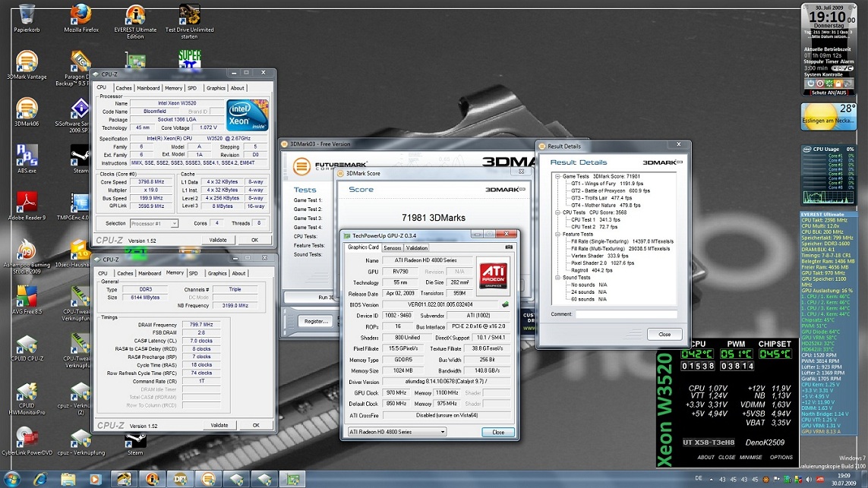Switch to the 3DMark03 taskbar button
Screen dimensions: 868x488
pyautogui.click(x=208, y=479)
